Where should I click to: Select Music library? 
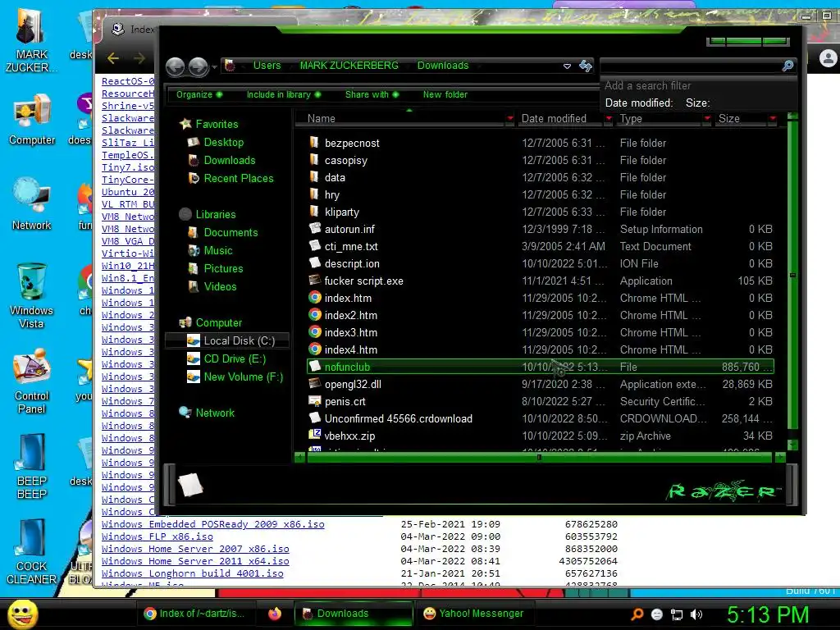218,251
